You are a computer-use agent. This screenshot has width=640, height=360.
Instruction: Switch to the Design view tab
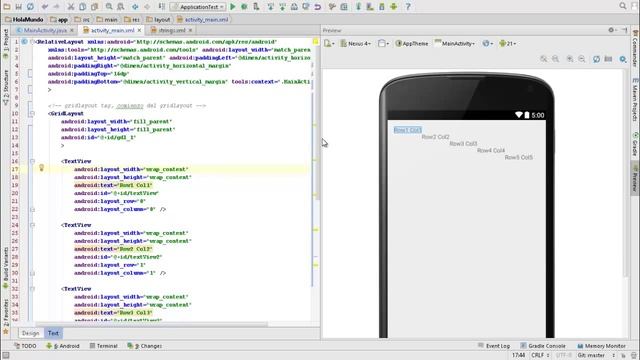tap(31, 333)
